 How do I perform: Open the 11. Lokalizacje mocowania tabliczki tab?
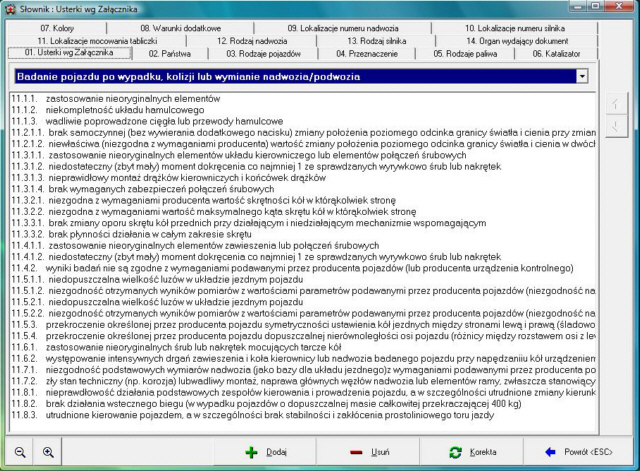pos(97,41)
